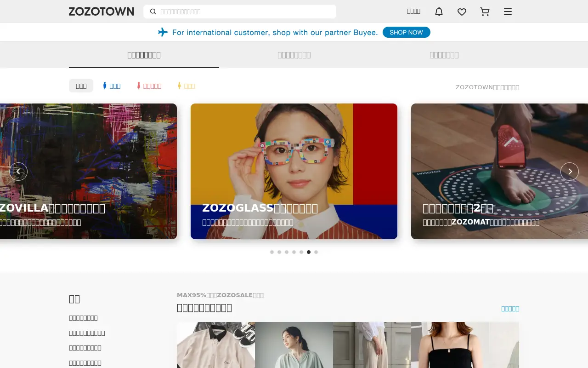Open favorites with the heart icon
This screenshot has height=368, width=588.
click(462, 11)
